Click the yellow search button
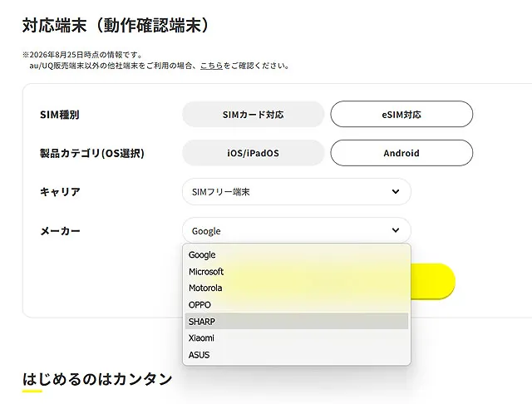 [432, 281]
